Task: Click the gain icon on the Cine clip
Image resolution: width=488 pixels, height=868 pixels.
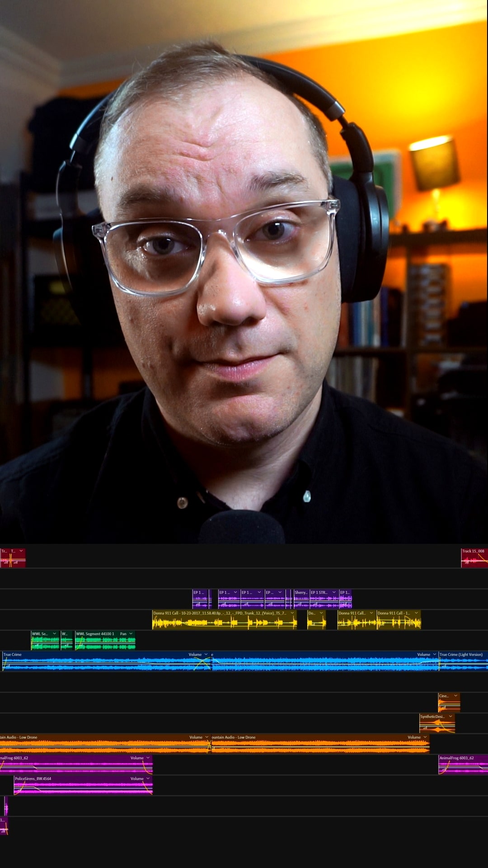Action: pos(443,708)
